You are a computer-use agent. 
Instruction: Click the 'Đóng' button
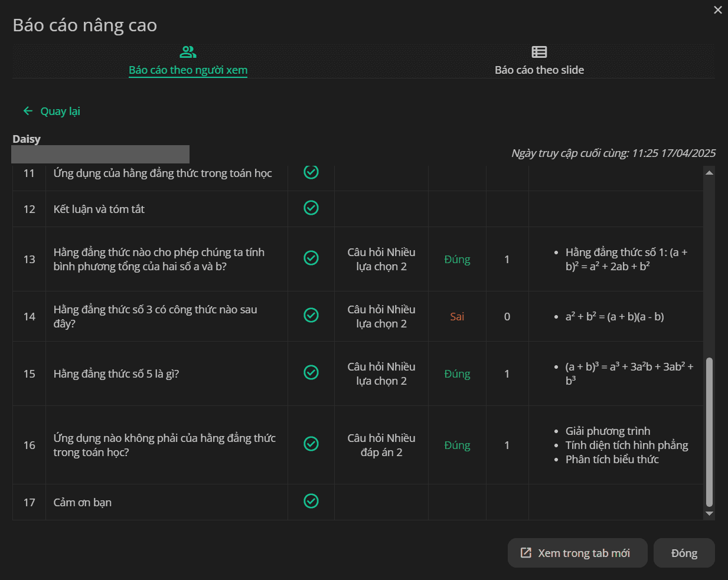point(684,553)
